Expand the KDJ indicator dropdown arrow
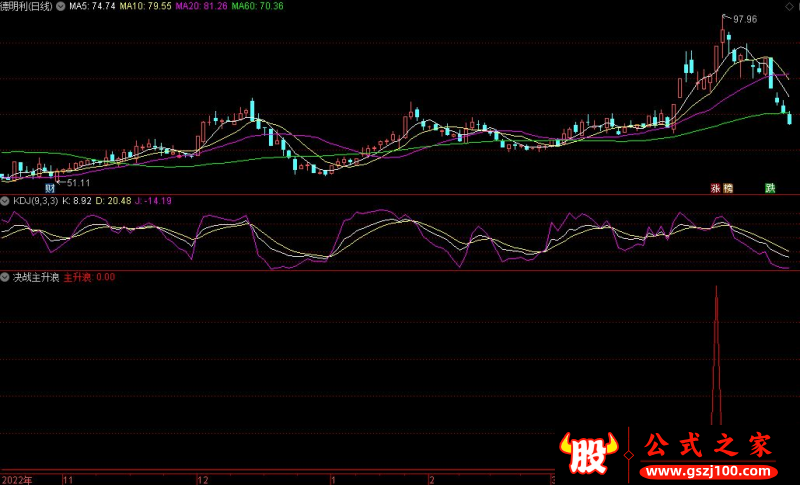The height and width of the screenshot is (485, 800). [5, 201]
